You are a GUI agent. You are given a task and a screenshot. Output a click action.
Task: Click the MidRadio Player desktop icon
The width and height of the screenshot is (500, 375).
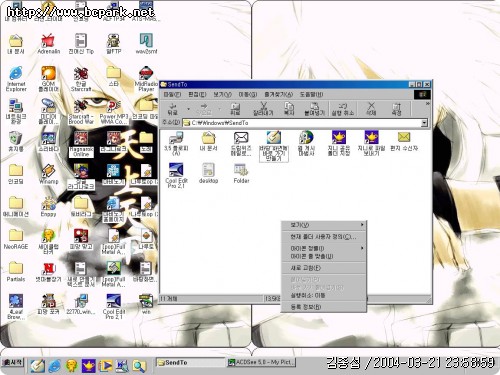(x=146, y=79)
